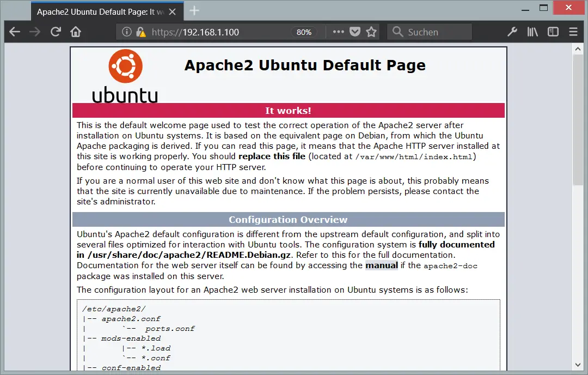Show site information icon in address bar
Viewport: 588px width, 375px height.
click(x=127, y=32)
